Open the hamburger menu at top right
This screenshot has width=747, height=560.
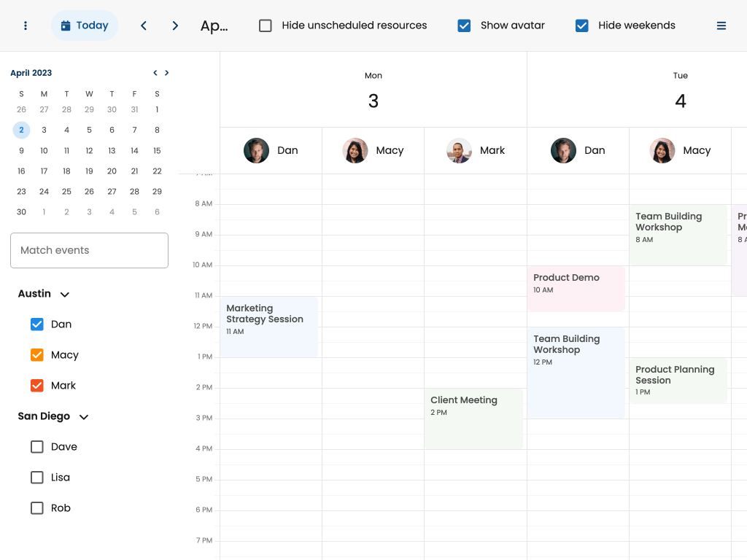(x=721, y=26)
